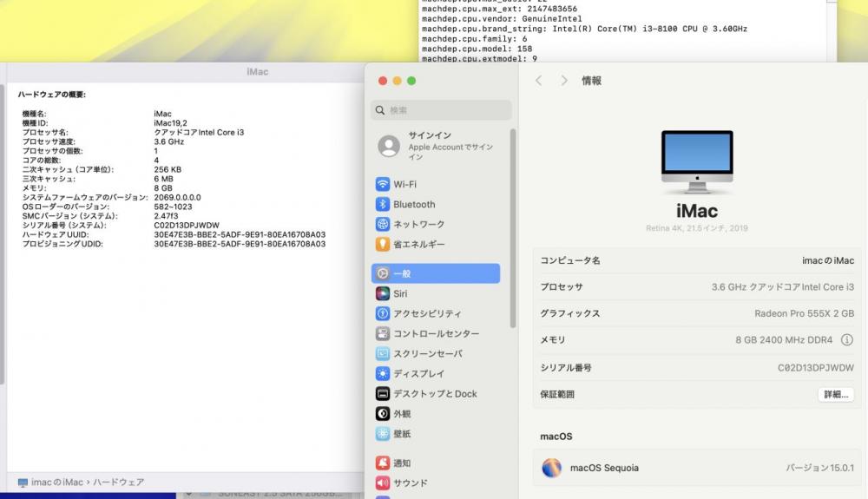Image resolution: width=868 pixels, height=499 pixels.
Task: Click the 8 GB 2400 MHz DDR4 value
Action: pos(784,339)
